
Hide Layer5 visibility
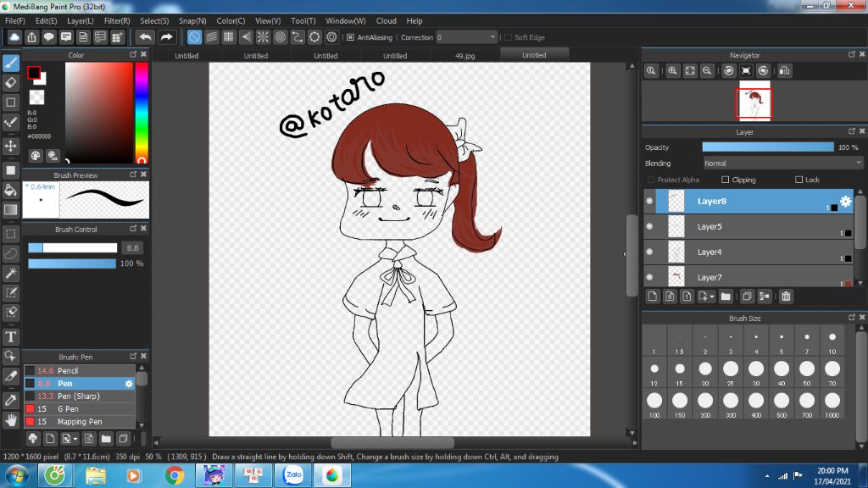pyautogui.click(x=649, y=226)
